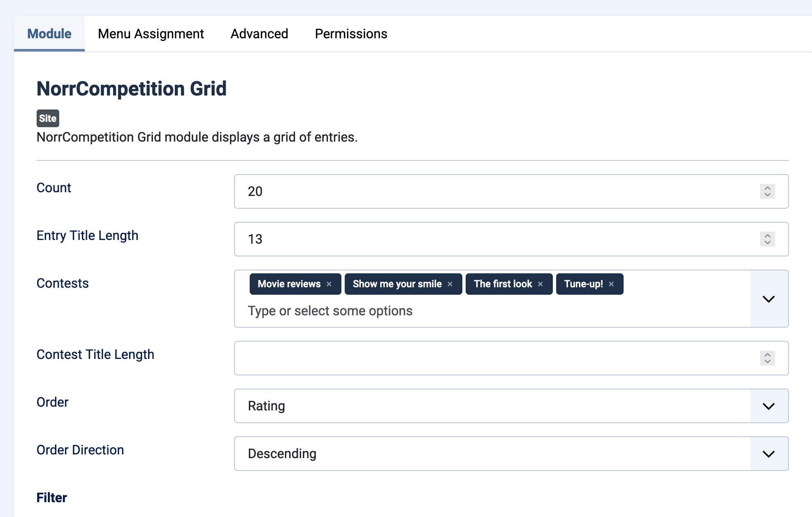The width and height of the screenshot is (812, 517).
Task: Select The first look tag label
Action: coord(503,284)
